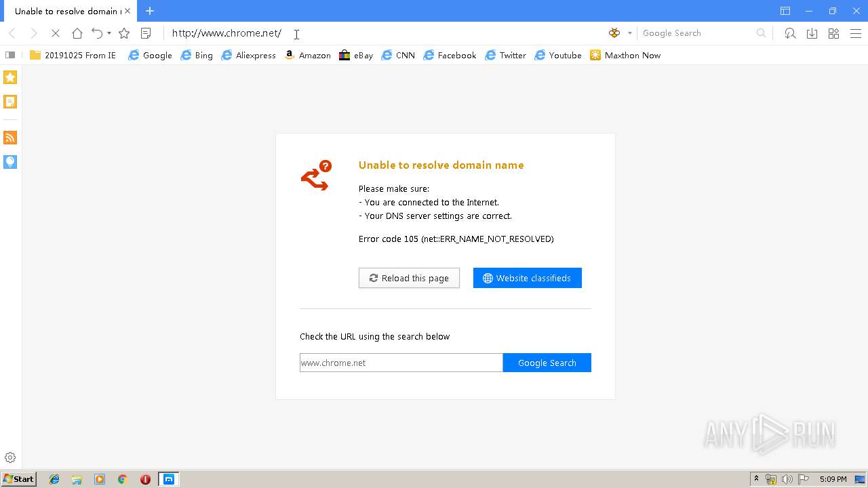Click the address bar URL field
This screenshot has width=868, height=488.
383,33
